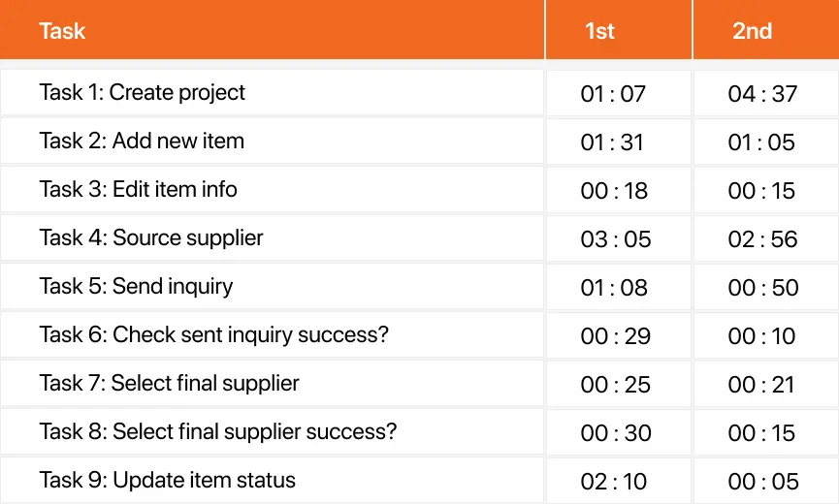Click the 03 : 05 time cell
839x504 pixels.
[x=619, y=238]
